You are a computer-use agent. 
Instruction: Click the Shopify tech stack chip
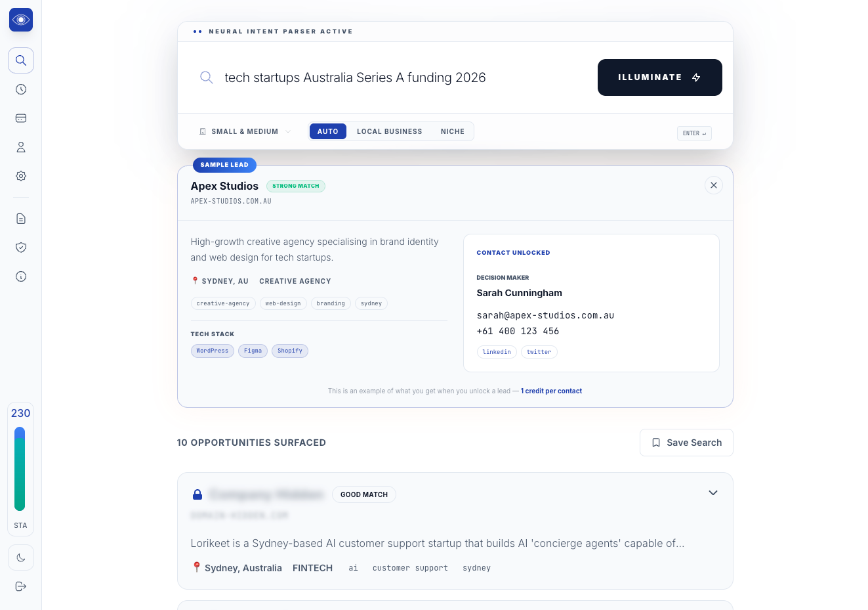(x=290, y=351)
